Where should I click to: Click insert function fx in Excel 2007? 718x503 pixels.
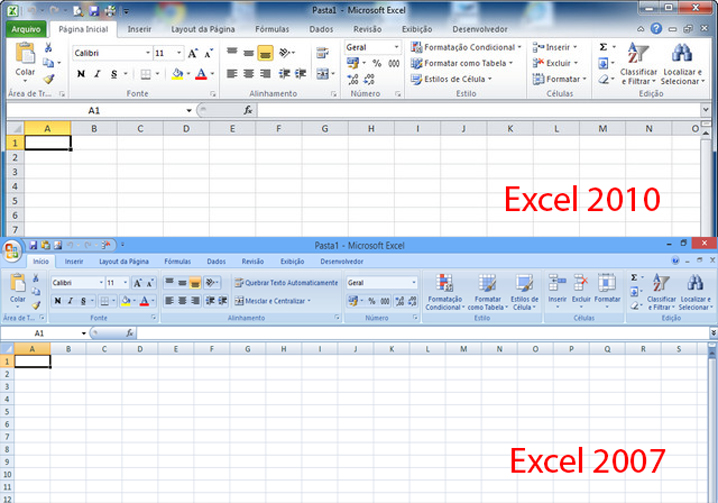(x=130, y=333)
